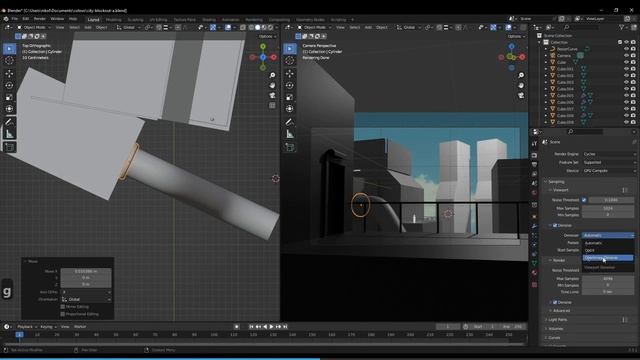This screenshot has height=360, width=640.
Task: Toggle camera view icon in left viewport
Action: tap(272, 95)
